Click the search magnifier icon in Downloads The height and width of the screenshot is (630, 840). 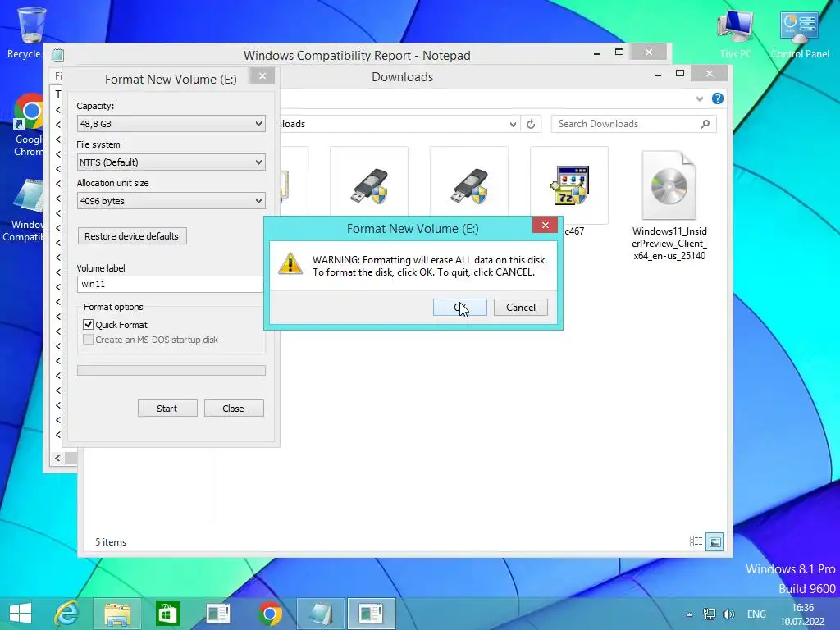pos(705,124)
